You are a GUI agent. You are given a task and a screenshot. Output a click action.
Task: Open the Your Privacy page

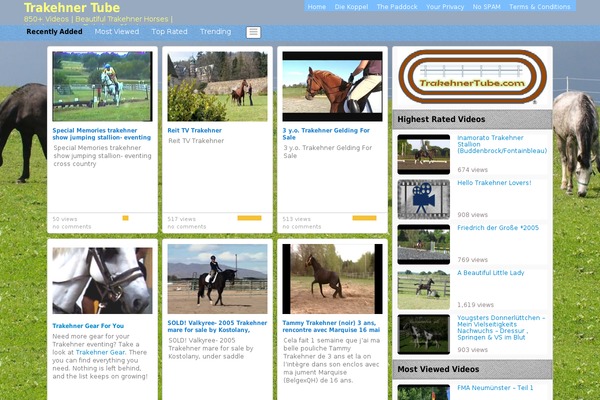tap(445, 7)
